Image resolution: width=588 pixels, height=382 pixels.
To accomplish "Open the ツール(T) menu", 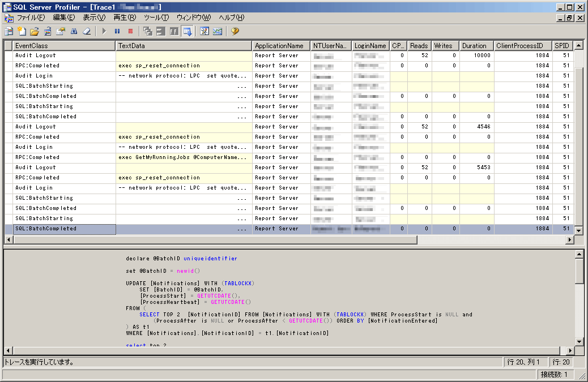I will 156,18.
